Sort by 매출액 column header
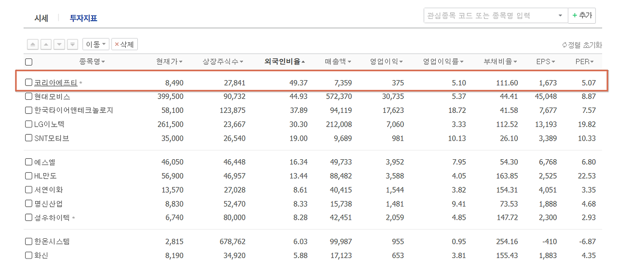644x260 pixels. pyautogui.click(x=339, y=61)
